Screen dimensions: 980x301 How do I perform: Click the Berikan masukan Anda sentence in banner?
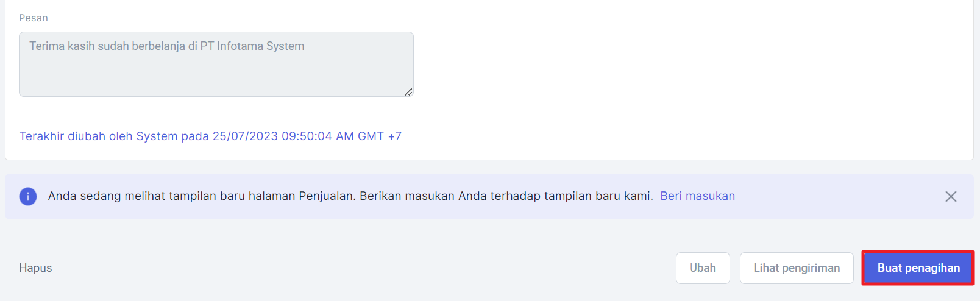(506, 196)
